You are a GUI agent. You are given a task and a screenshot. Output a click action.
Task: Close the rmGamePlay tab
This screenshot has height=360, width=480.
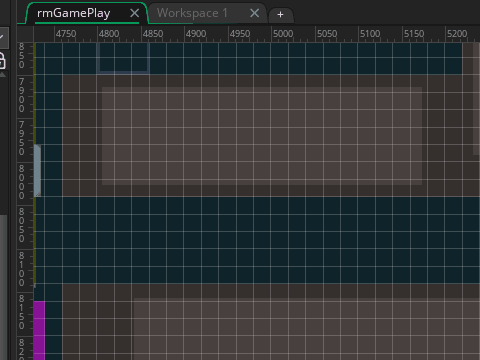click(x=135, y=13)
